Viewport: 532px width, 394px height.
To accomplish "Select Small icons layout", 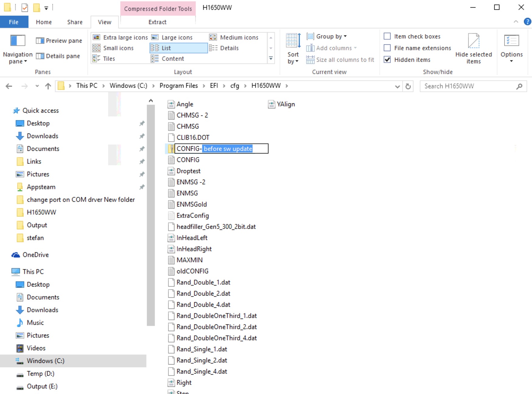I will pos(113,48).
